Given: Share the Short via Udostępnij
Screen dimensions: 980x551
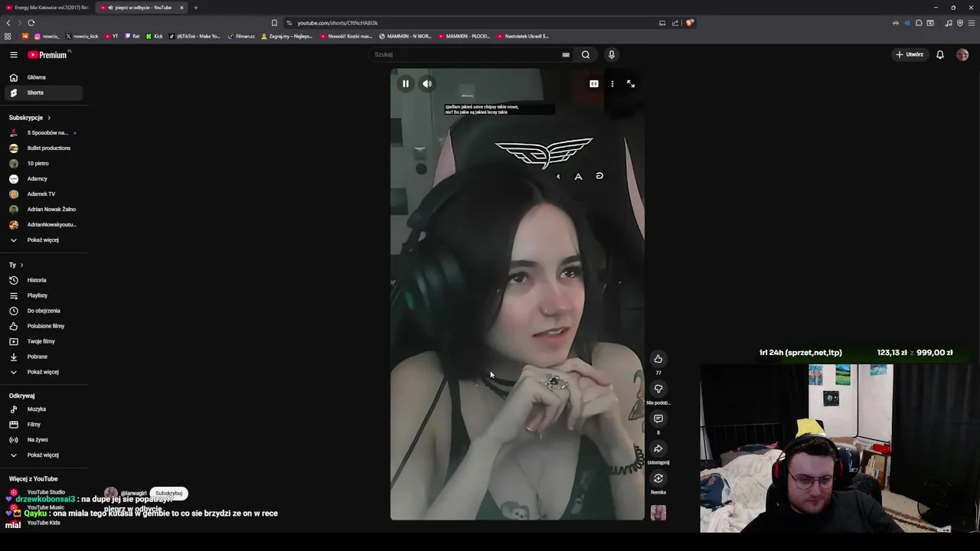Looking at the screenshot, I should 658,448.
